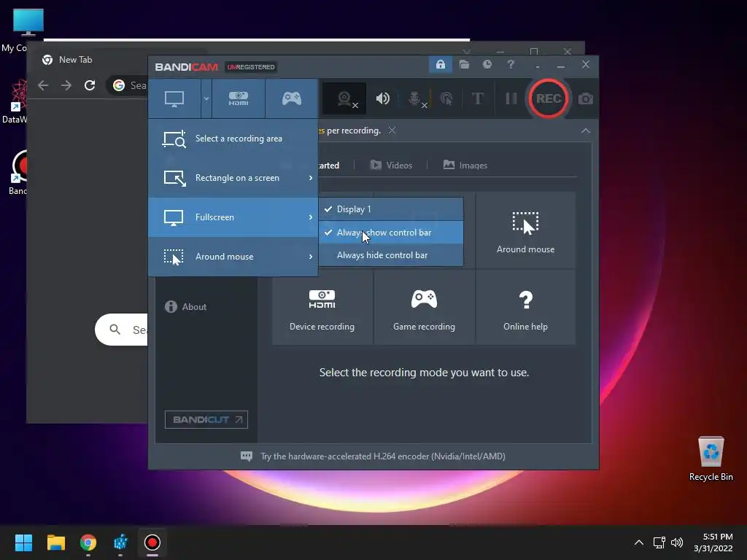
Task: Take a screenshot with camera icon
Action: tap(586, 98)
